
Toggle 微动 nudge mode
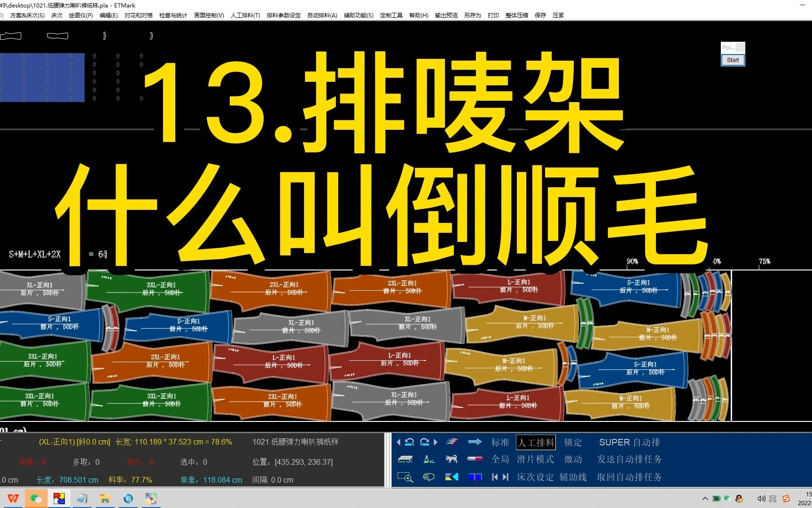click(x=573, y=459)
